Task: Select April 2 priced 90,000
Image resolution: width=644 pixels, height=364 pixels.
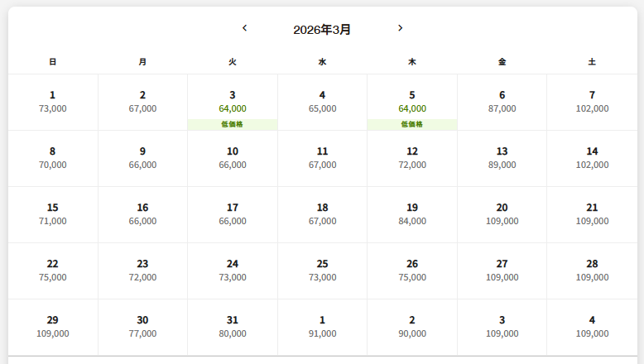Action: coord(412,327)
